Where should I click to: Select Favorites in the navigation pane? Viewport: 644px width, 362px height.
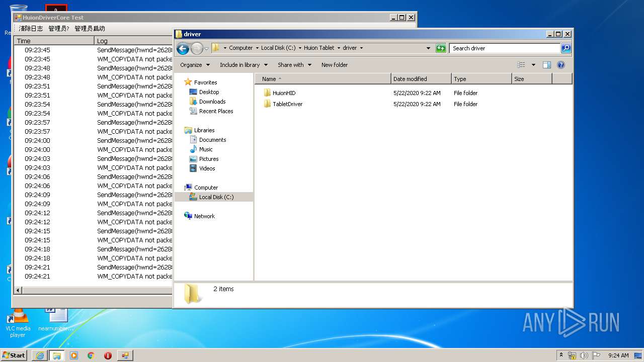tap(205, 82)
